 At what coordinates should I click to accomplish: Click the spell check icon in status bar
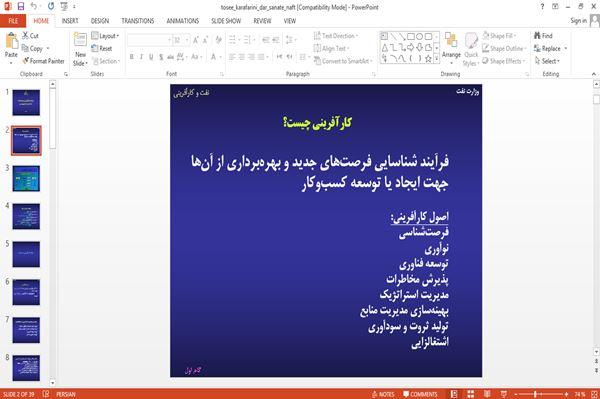[x=46, y=394]
